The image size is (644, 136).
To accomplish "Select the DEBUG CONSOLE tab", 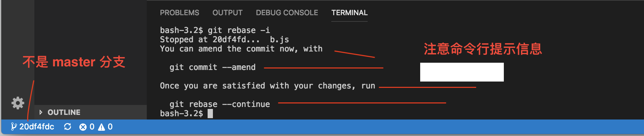I will click(x=287, y=13).
